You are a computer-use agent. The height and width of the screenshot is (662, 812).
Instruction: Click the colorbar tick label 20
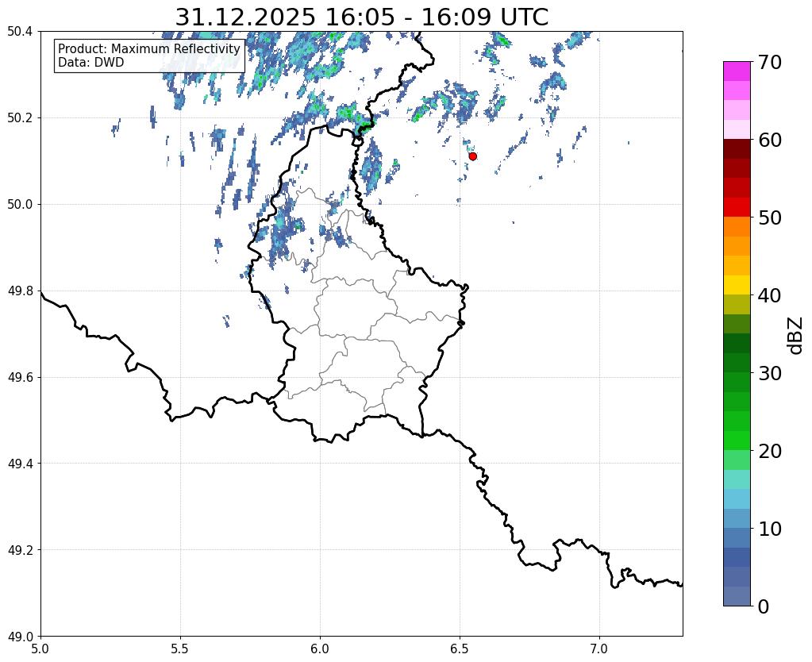coord(769,451)
